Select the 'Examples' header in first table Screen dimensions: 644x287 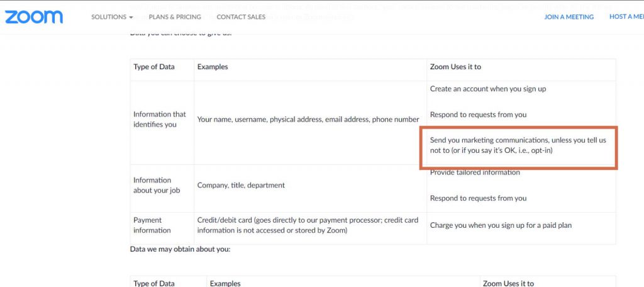click(213, 67)
